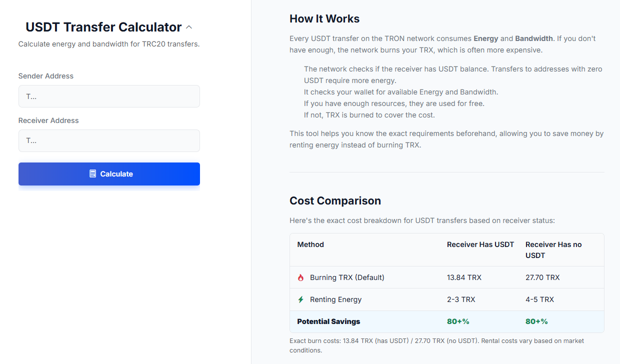
Task: Focus the Receiver Address input field
Action: click(x=109, y=141)
